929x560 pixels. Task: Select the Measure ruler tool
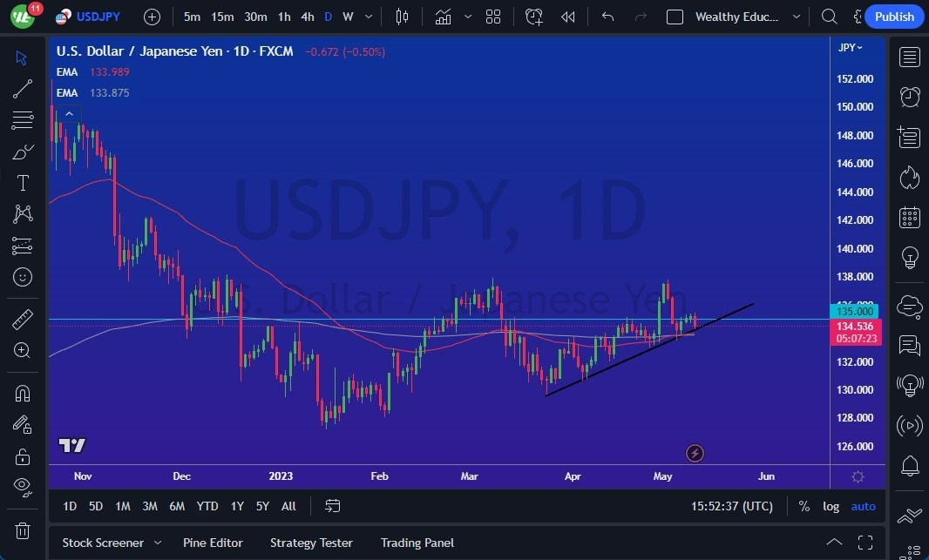point(22,319)
